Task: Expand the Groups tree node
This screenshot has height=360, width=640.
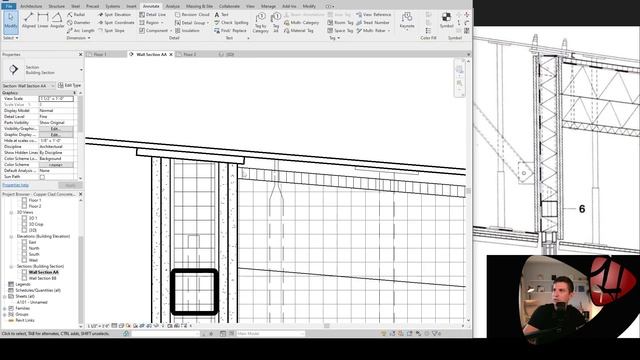Action: [x=5, y=314]
